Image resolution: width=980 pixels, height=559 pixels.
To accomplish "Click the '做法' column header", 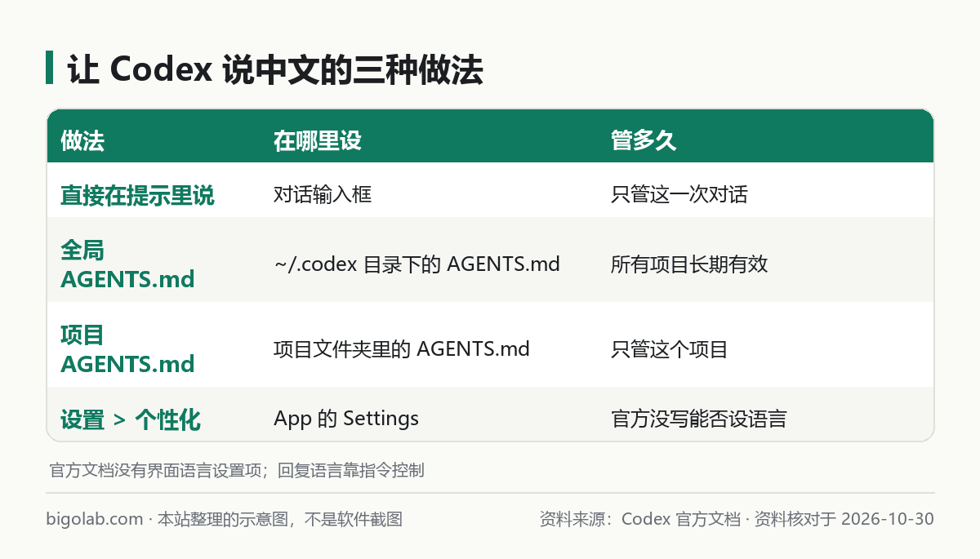I will point(82,141).
